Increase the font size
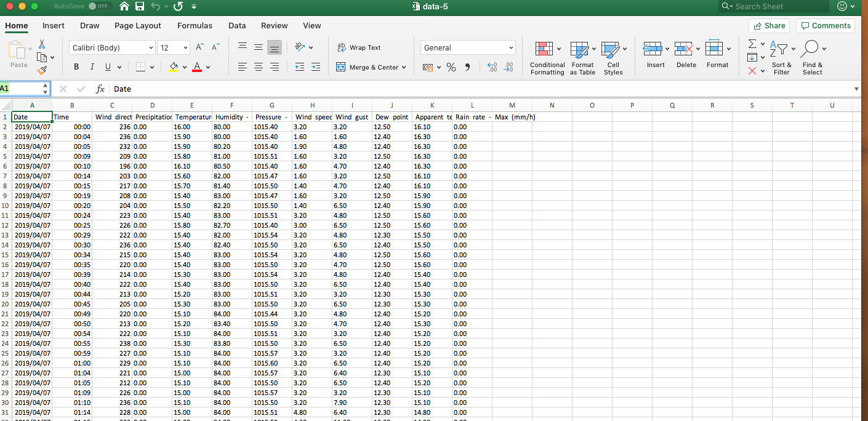868x421 pixels. (200, 47)
